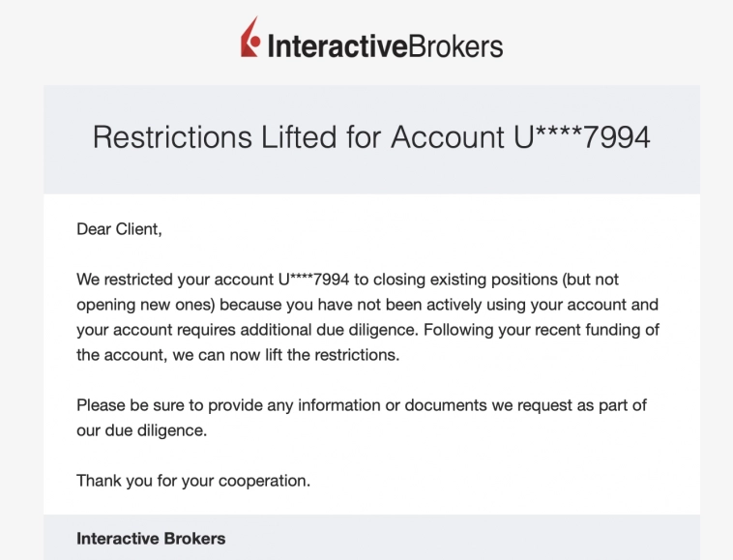Click the "Dear Client," greeting line
The height and width of the screenshot is (560, 733).
pos(120,229)
